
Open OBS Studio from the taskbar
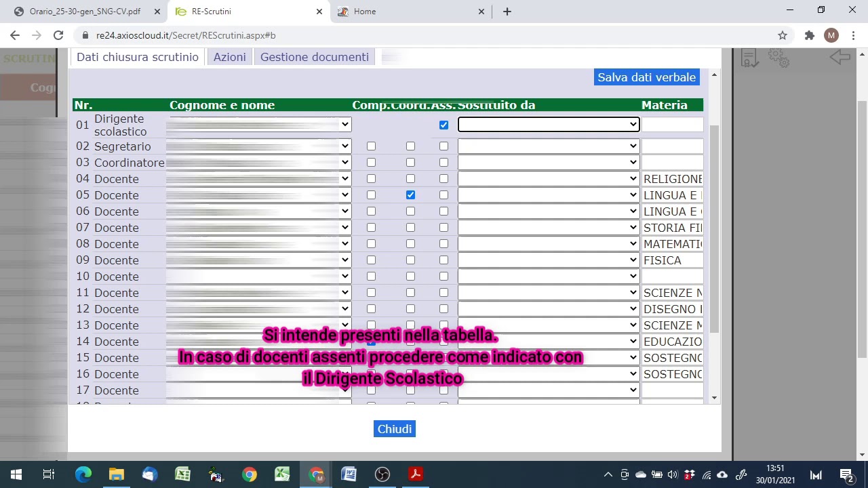(x=382, y=474)
